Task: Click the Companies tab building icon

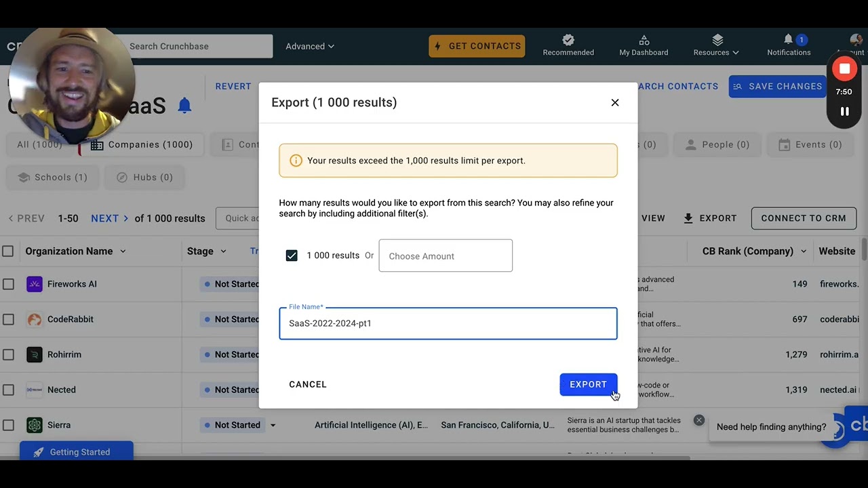Action: 97,145
